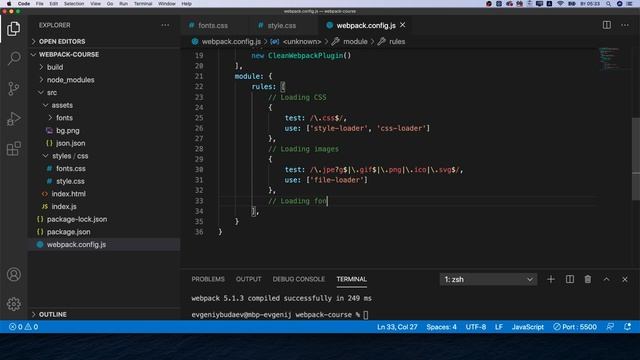Collapse the assets folder
640x360 pixels.
pyautogui.click(x=62, y=105)
